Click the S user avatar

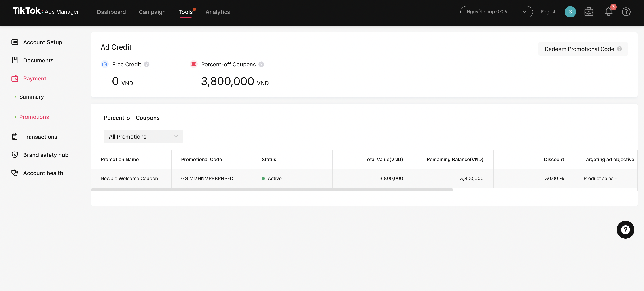(570, 12)
